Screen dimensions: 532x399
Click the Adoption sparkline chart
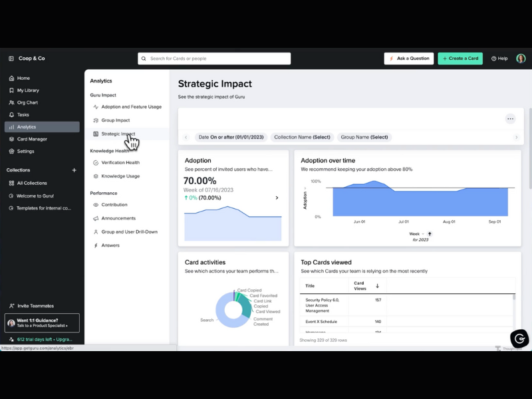(233, 223)
